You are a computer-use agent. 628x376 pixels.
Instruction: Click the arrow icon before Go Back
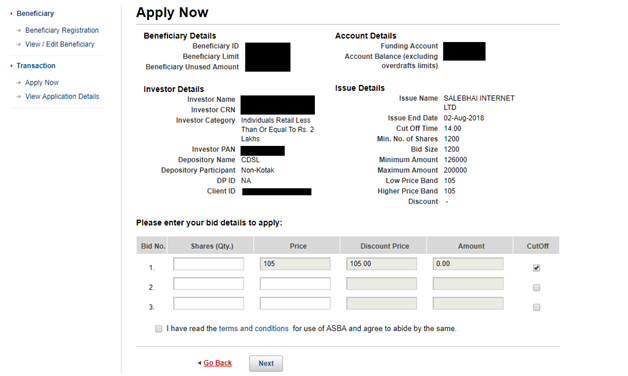tap(199, 363)
